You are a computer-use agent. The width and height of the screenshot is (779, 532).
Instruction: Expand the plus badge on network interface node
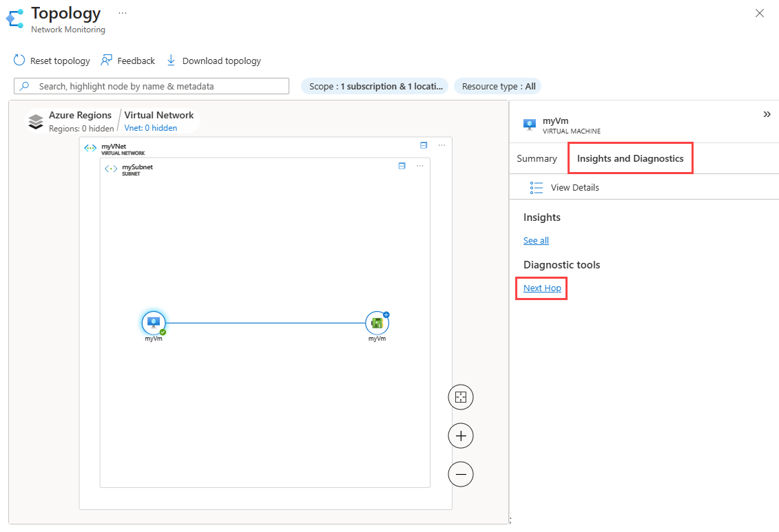tap(386, 315)
